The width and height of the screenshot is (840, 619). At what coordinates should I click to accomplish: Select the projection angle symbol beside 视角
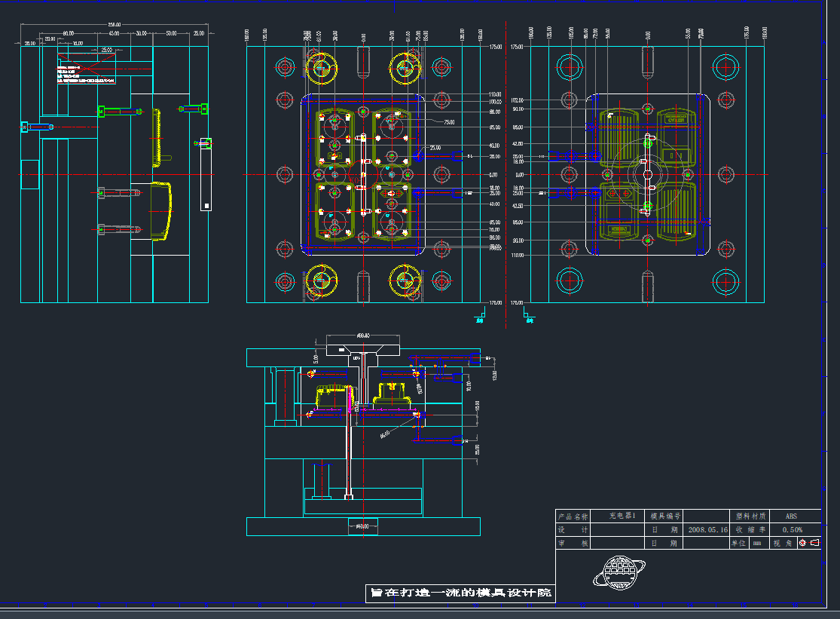[x=808, y=543]
